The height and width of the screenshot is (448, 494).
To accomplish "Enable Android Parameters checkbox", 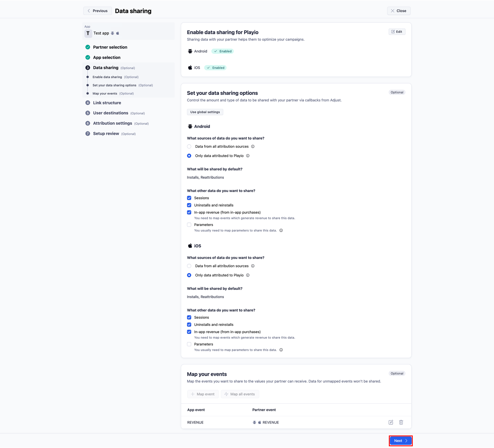I will click(x=189, y=225).
